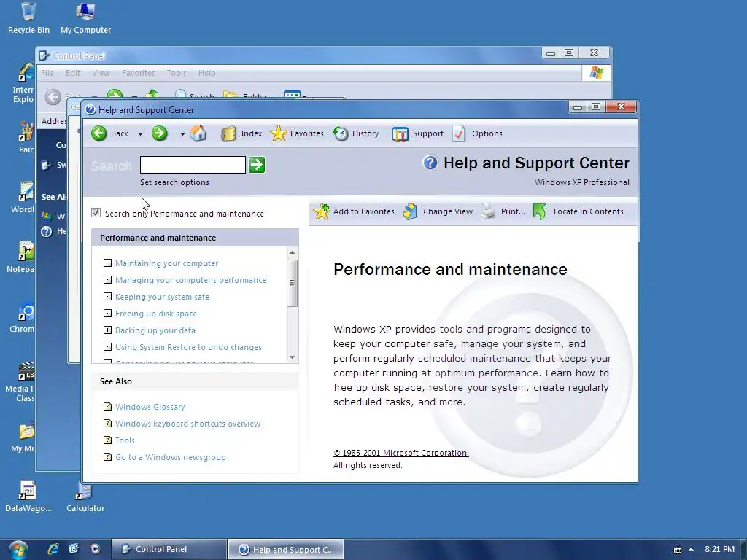
Task: Open Support in Help toolbar
Action: click(x=418, y=134)
